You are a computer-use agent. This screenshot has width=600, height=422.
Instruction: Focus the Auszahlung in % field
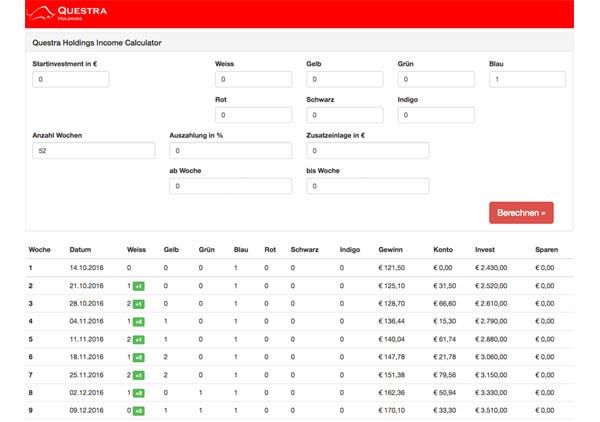(230, 151)
